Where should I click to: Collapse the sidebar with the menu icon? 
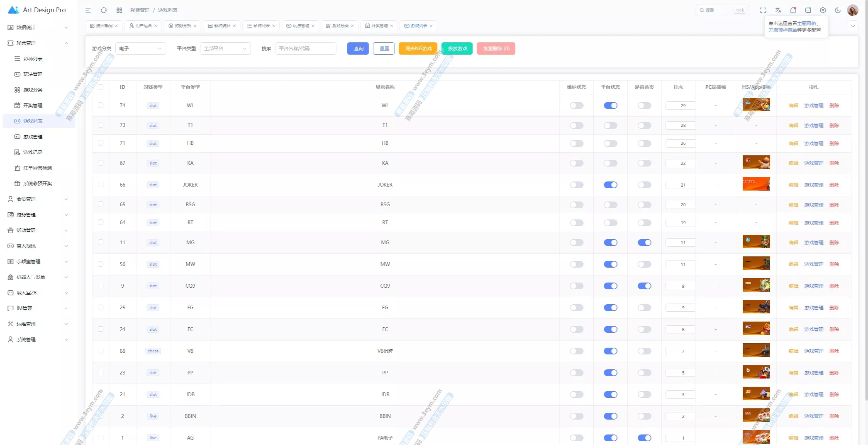(88, 10)
